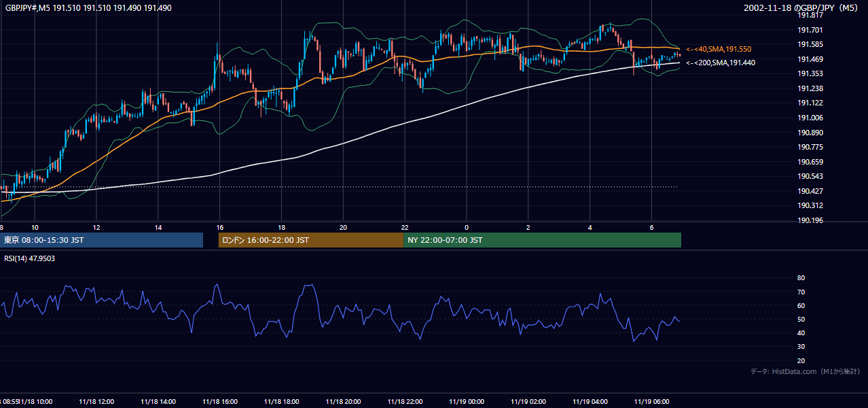
Task: Click price axis value 191.701
Action: point(810,30)
